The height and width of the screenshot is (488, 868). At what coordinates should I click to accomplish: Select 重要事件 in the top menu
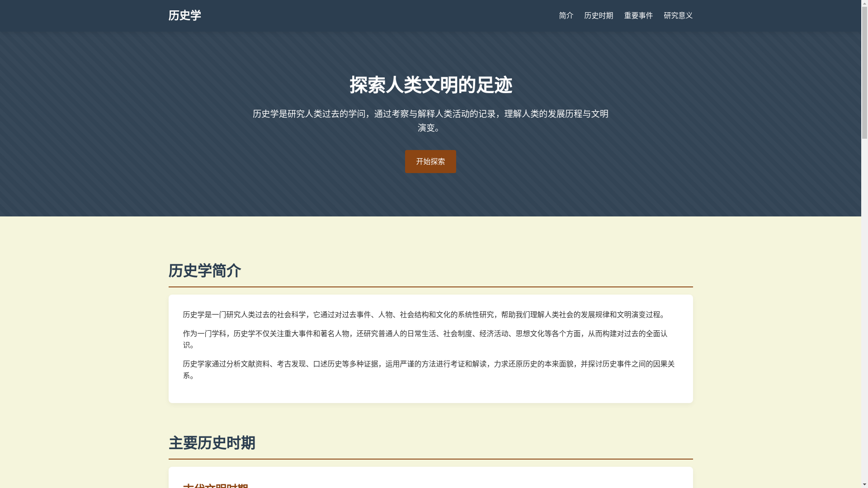(x=638, y=15)
